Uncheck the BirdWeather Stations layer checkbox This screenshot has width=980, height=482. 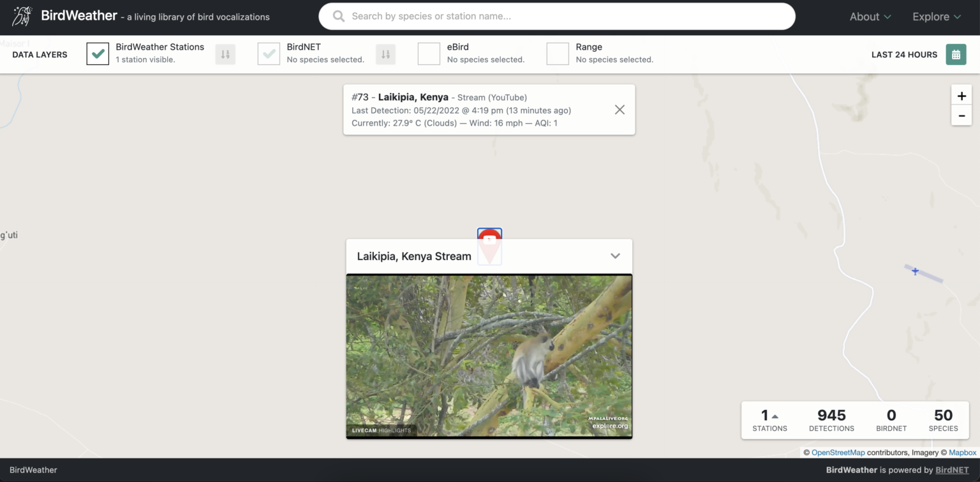click(98, 54)
